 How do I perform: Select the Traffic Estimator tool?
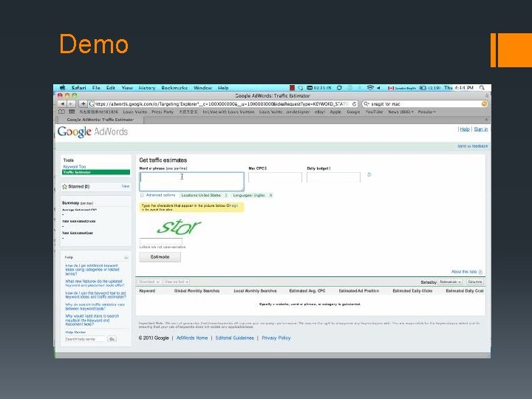coord(96,172)
